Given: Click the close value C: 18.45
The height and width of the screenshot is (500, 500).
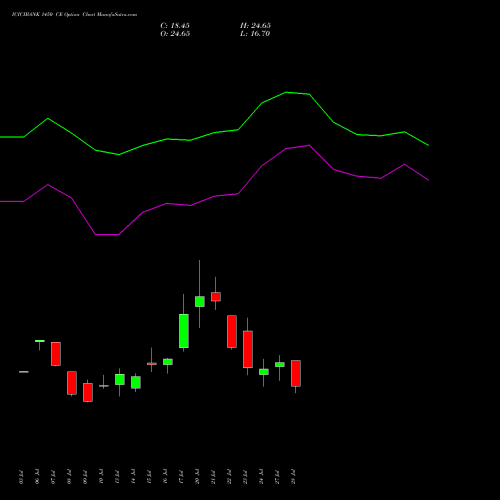Looking at the screenshot, I should 175,26.
